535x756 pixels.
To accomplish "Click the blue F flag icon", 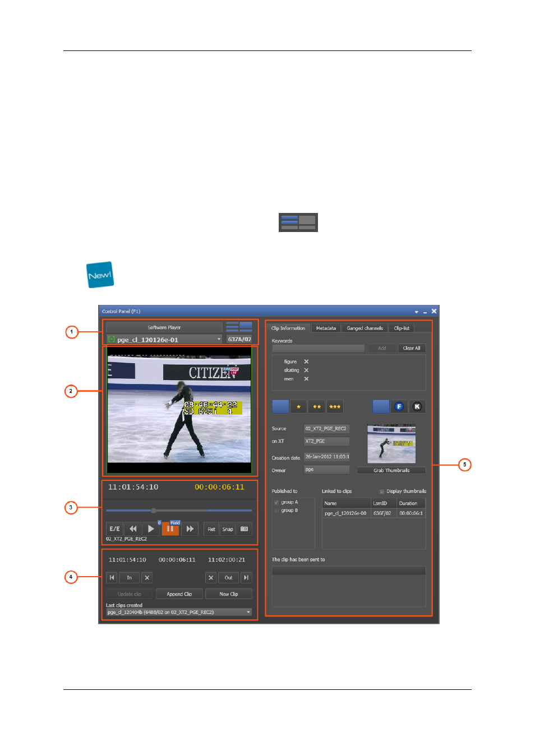I will pyautogui.click(x=399, y=406).
